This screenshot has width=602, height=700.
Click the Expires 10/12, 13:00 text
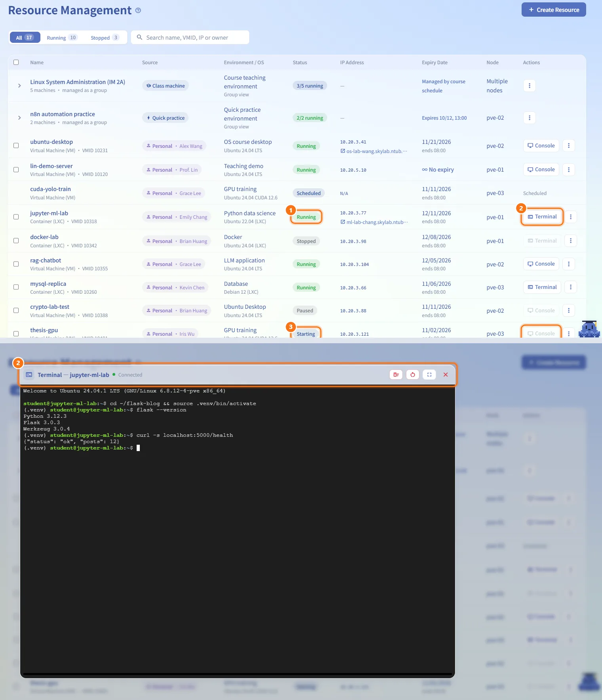pos(444,118)
